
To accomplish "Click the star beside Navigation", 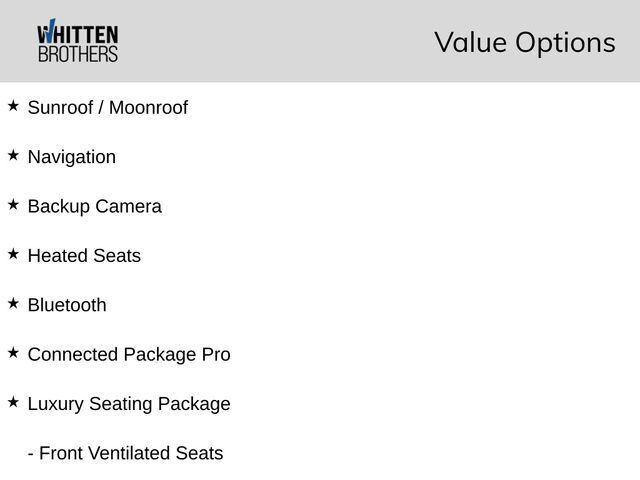I will click(13, 156).
